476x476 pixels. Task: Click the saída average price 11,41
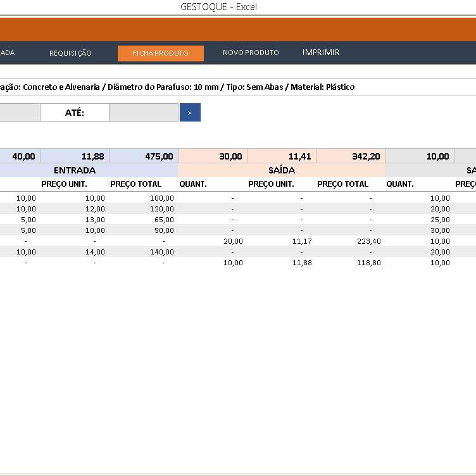282,156
